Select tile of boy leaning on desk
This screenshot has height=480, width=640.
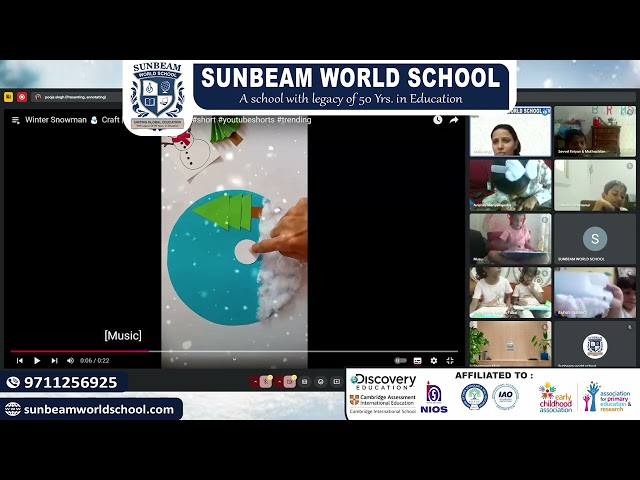click(x=595, y=185)
